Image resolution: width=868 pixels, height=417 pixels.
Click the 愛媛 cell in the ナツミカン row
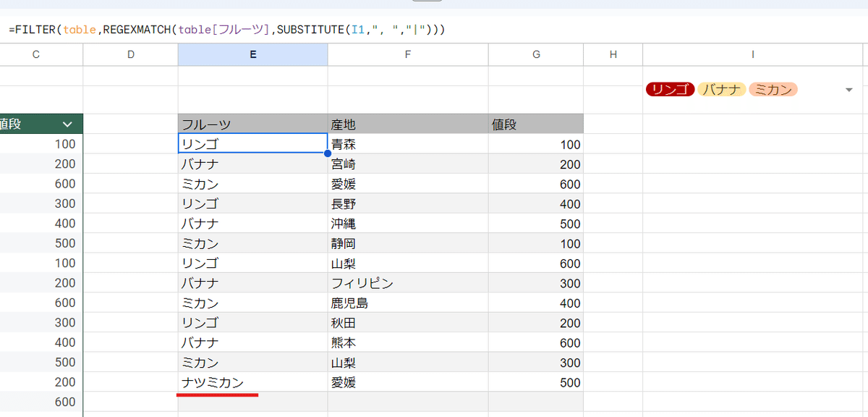click(x=408, y=382)
